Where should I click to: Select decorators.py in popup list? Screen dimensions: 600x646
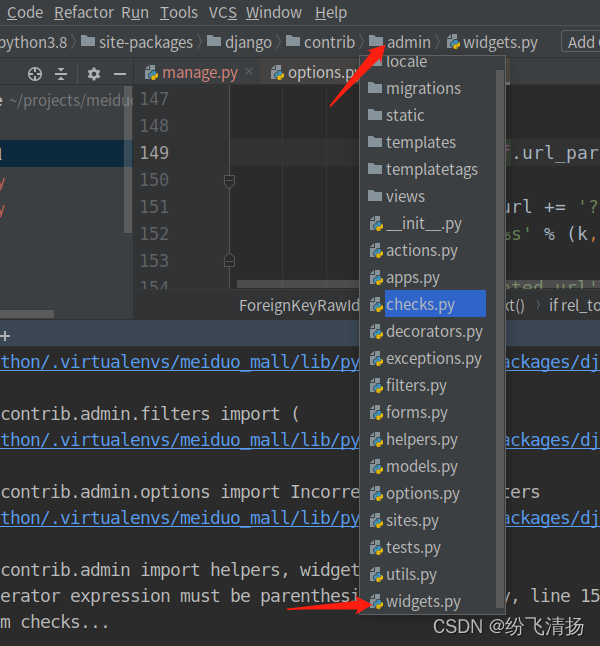point(427,332)
